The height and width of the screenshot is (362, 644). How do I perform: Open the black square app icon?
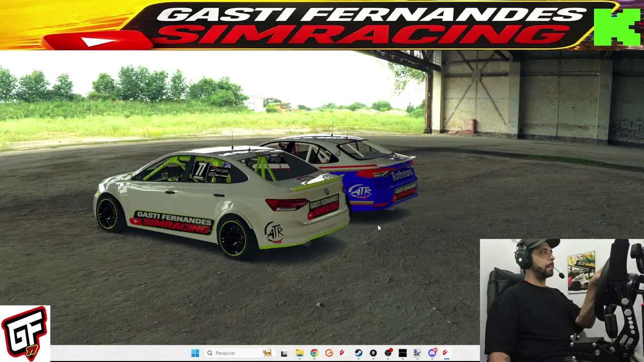[x=403, y=353]
